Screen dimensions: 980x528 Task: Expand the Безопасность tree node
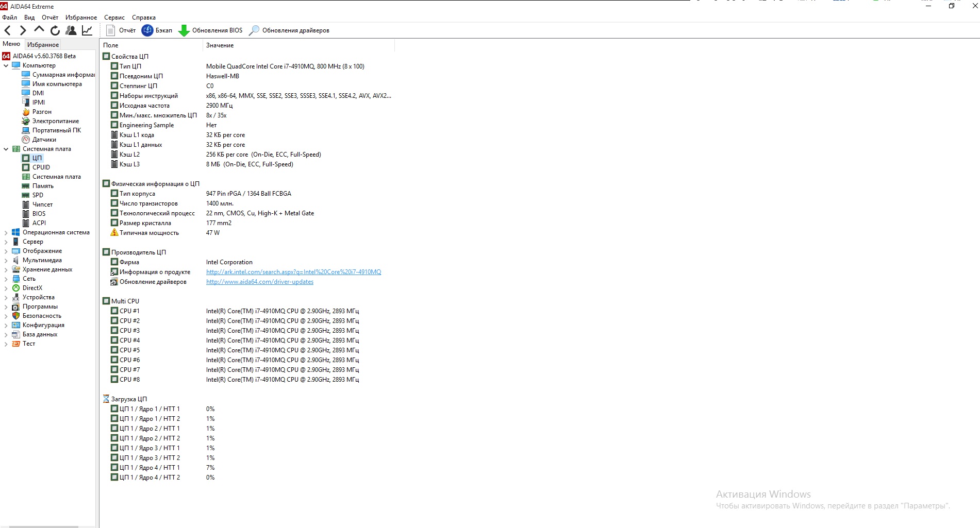click(x=6, y=316)
